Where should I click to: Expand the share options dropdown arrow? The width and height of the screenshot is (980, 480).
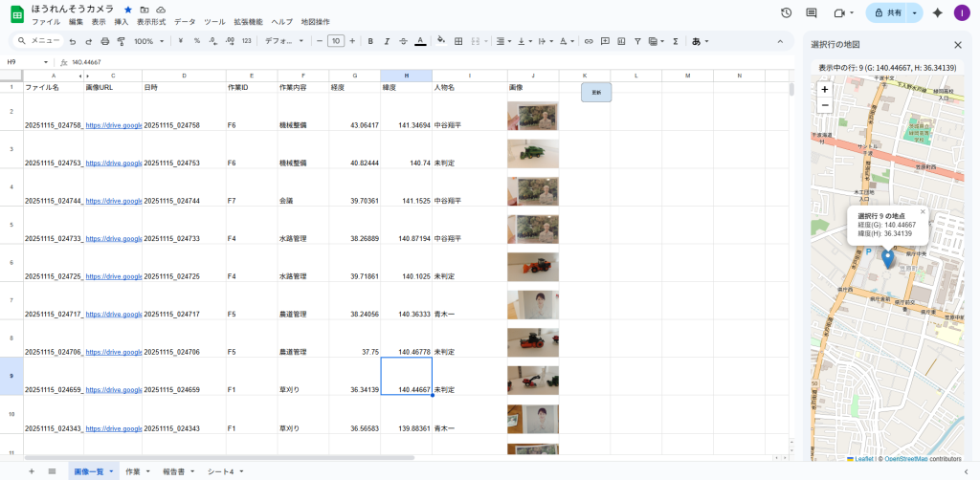click(x=915, y=13)
